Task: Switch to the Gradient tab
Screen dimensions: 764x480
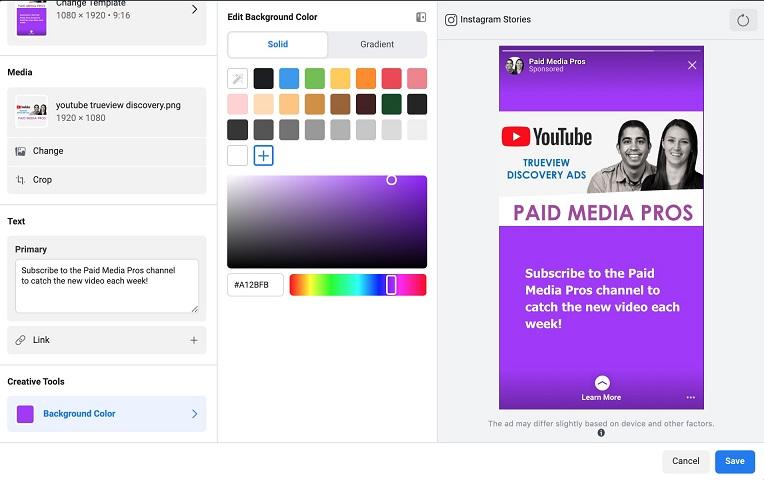Action: pyautogui.click(x=377, y=44)
